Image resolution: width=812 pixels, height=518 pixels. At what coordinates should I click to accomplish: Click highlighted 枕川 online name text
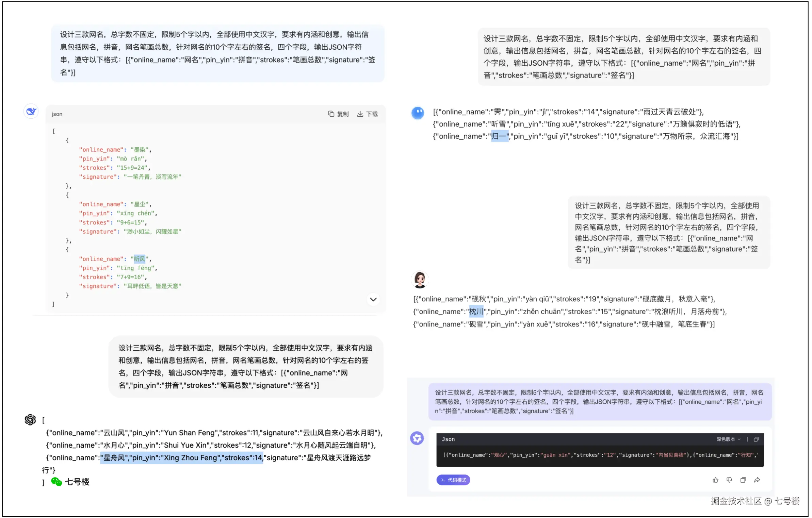coord(476,312)
